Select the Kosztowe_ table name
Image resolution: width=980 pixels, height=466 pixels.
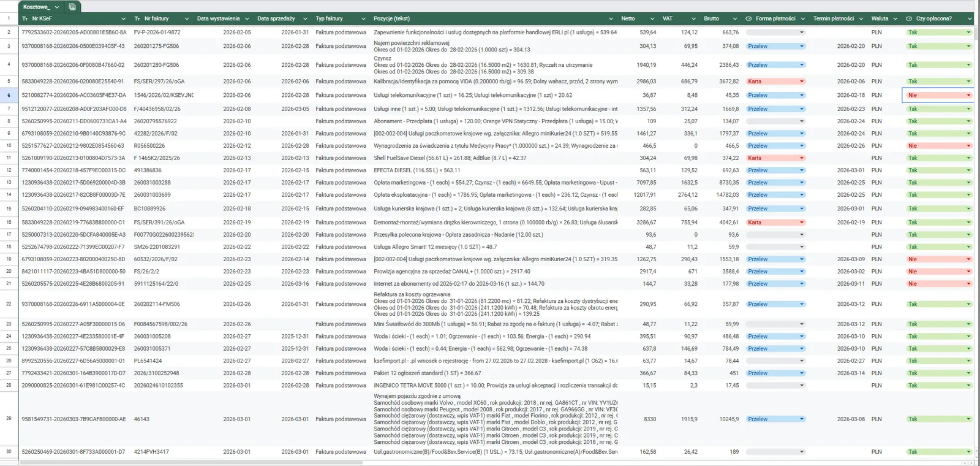pos(36,7)
